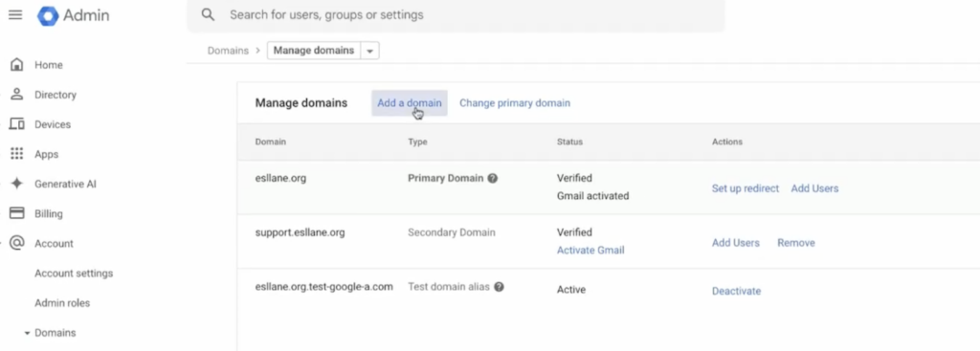Open the hamburger main menu
The image size is (980, 351).
coord(15,15)
